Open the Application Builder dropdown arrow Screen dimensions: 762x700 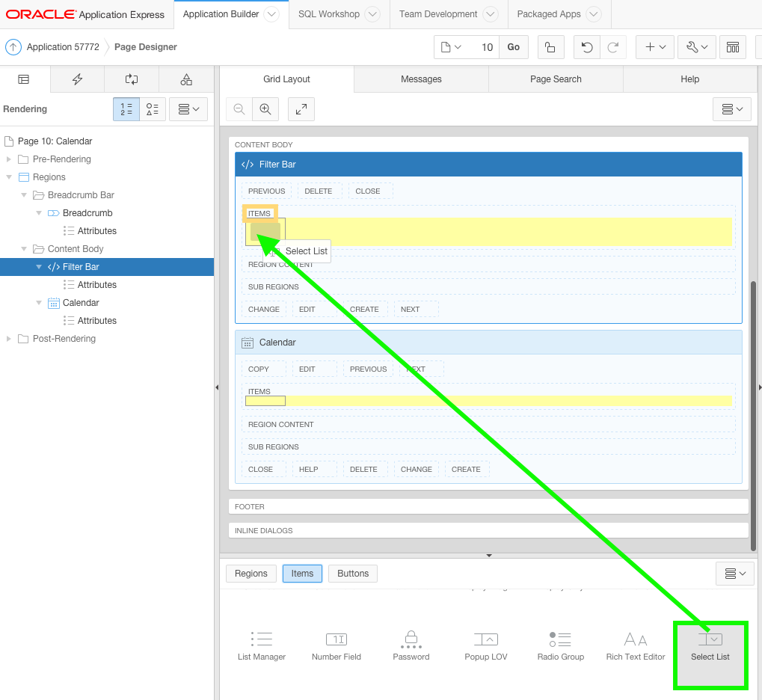tap(271, 14)
